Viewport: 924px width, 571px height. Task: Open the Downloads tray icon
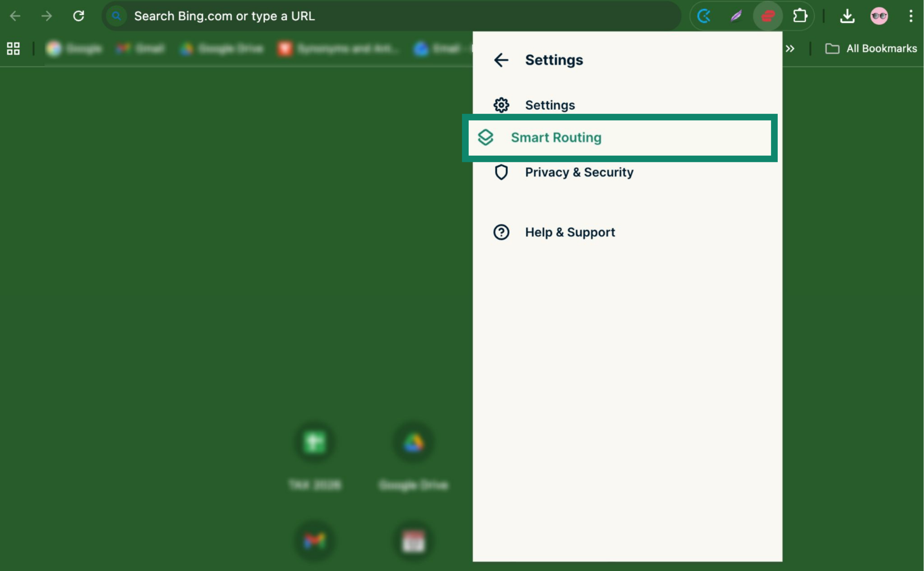[847, 16]
